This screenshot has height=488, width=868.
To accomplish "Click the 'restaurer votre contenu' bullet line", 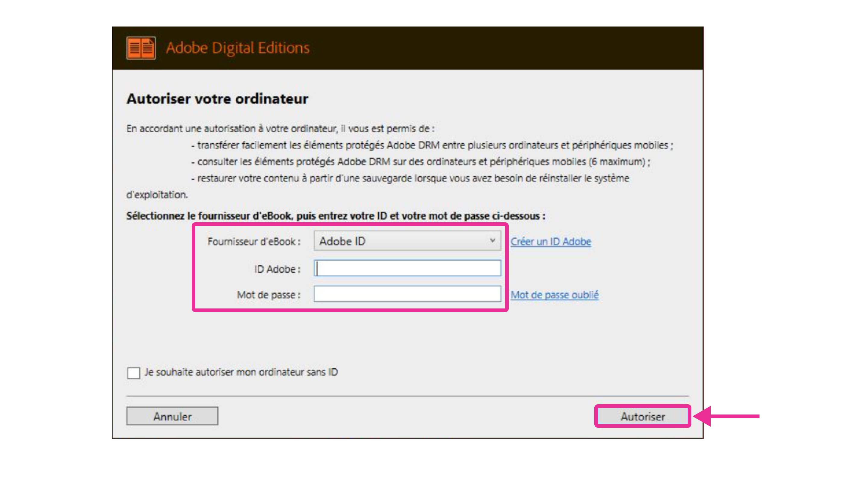I will (x=410, y=179).
